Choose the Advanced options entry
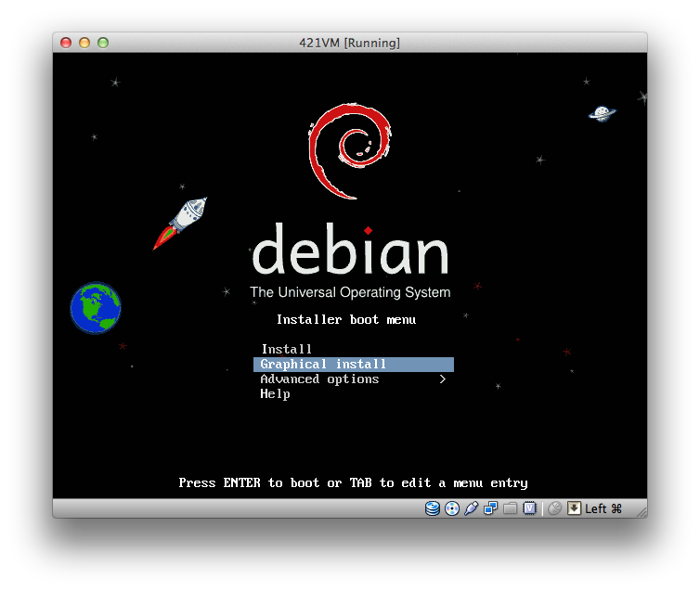The width and height of the screenshot is (700, 591). (x=319, y=379)
